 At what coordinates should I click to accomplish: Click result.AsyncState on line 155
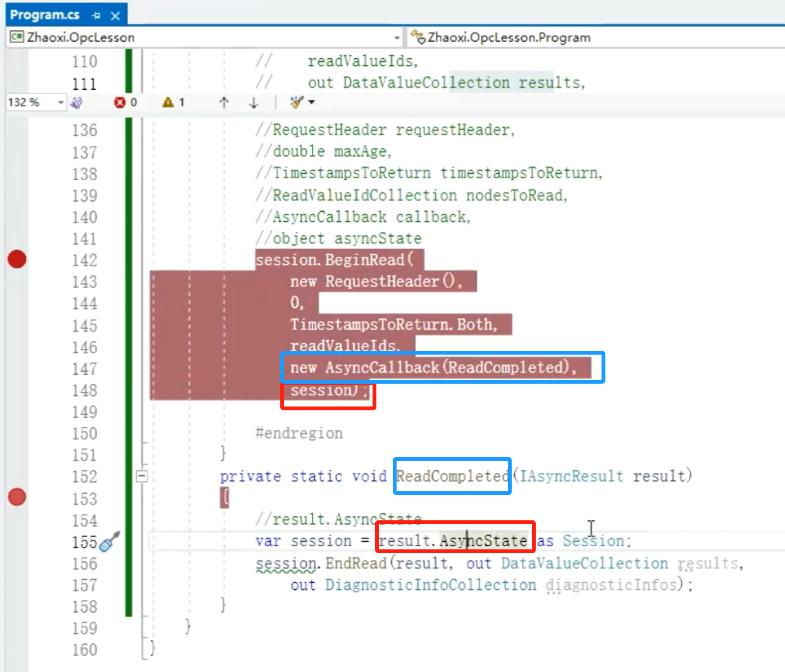click(x=453, y=541)
